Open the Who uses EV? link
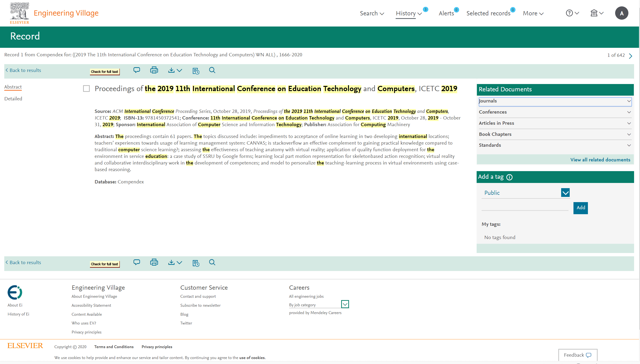The width and height of the screenshot is (640, 364). pos(84,323)
